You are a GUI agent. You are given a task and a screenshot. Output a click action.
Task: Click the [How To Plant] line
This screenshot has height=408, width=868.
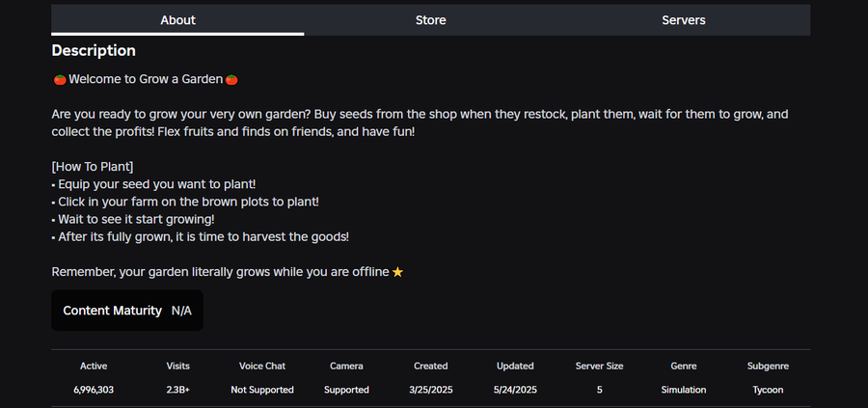click(93, 166)
